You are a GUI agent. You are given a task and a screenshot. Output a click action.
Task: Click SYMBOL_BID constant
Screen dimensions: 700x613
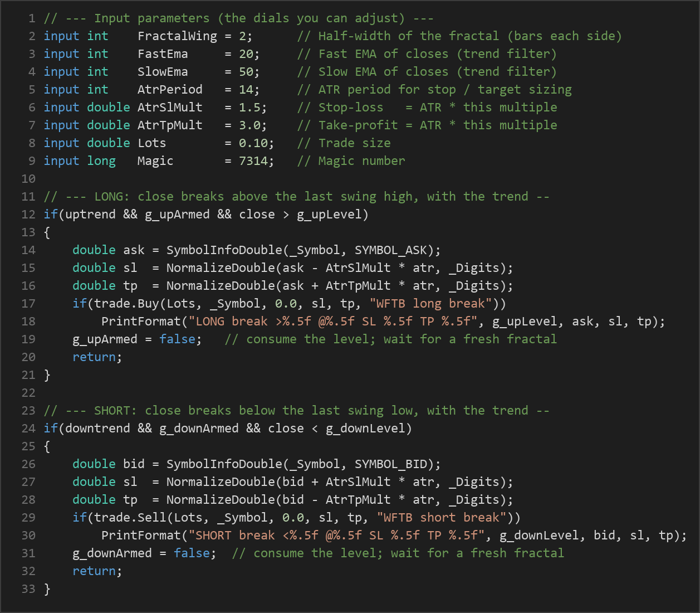390,464
